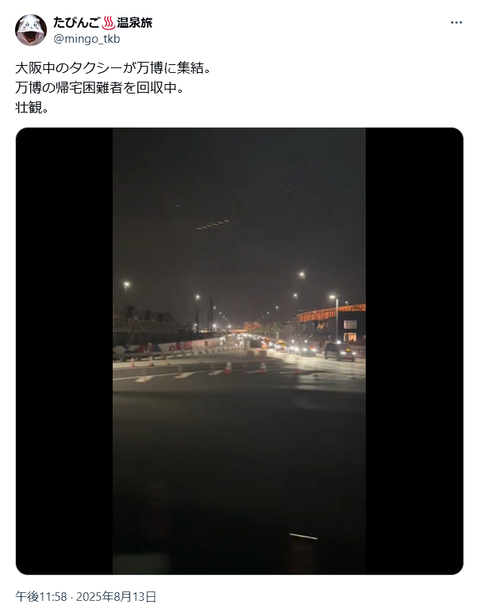Click the dark car on right of road
This screenshot has width=480, height=616.
[339, 351]
